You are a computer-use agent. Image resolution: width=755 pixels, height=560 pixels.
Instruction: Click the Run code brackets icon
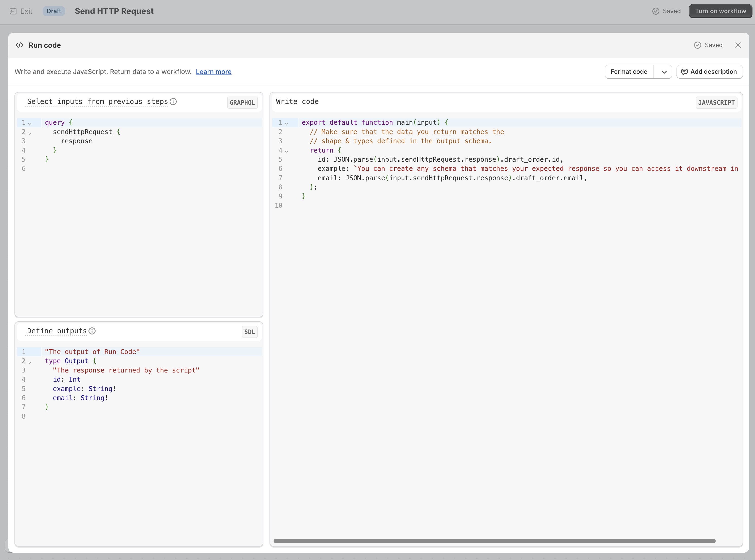20,45
